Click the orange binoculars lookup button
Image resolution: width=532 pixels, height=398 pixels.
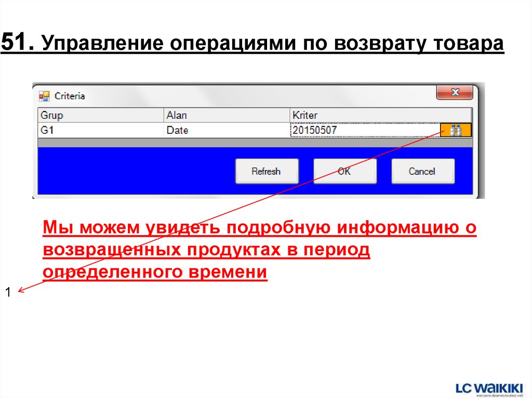[x=456, y=130]
